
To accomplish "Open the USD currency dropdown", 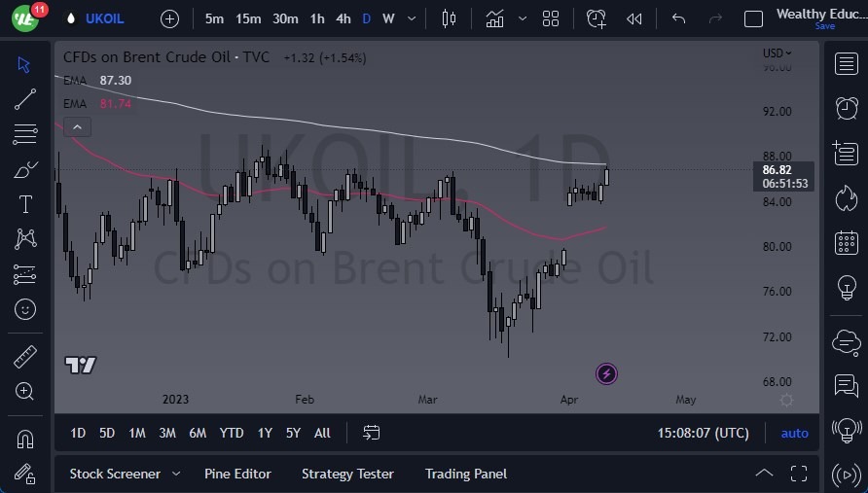I will point(778,53).
